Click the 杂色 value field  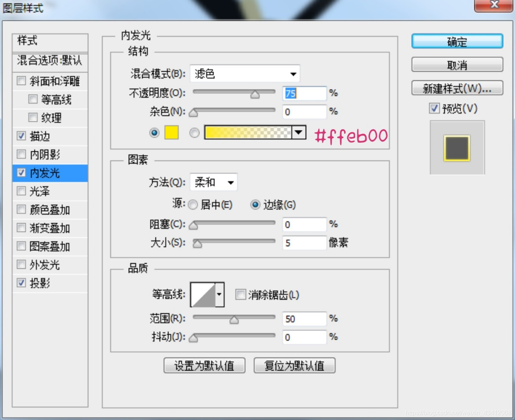point(304,112)
